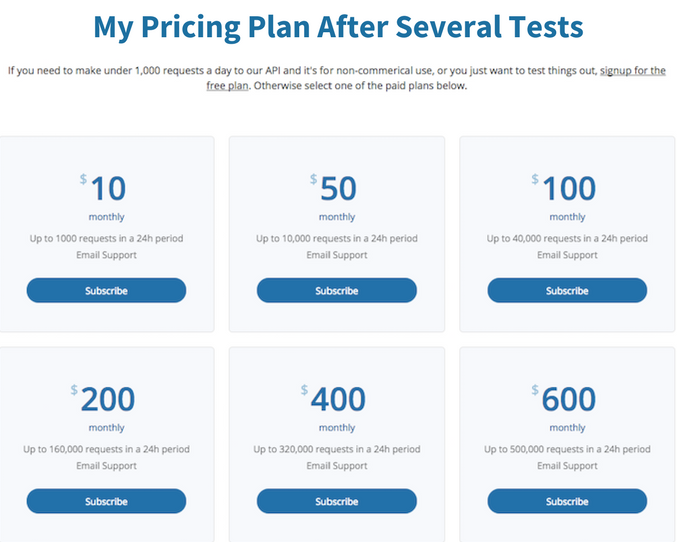Click the 'Up to 160,000 requests' description

[106, 449]
